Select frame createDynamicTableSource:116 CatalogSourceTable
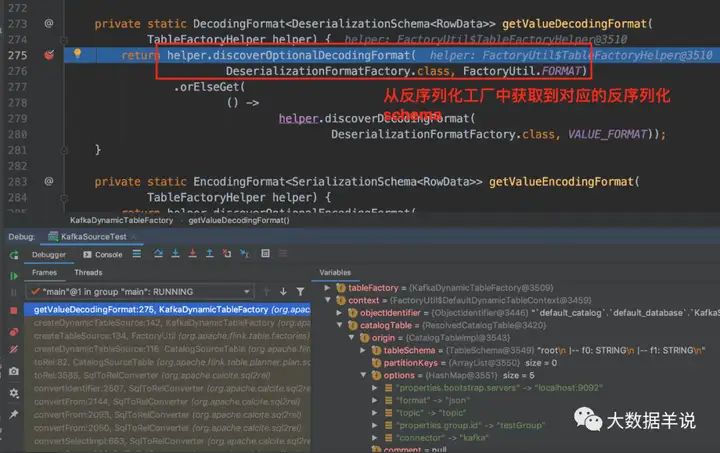Screen dimensions: 720x453 pyautogui.click(x=168, y=349)
